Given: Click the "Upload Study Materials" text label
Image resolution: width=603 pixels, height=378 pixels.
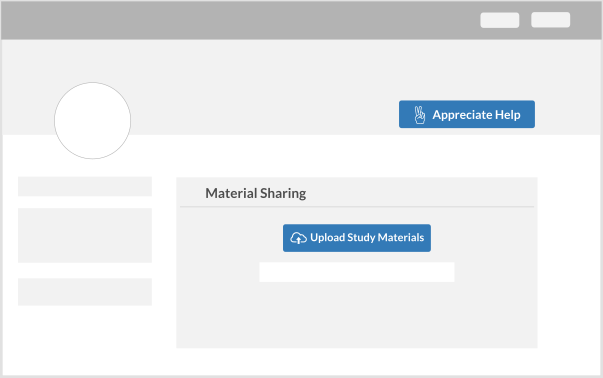Looking at the screenshot, I should coord(367,238).
